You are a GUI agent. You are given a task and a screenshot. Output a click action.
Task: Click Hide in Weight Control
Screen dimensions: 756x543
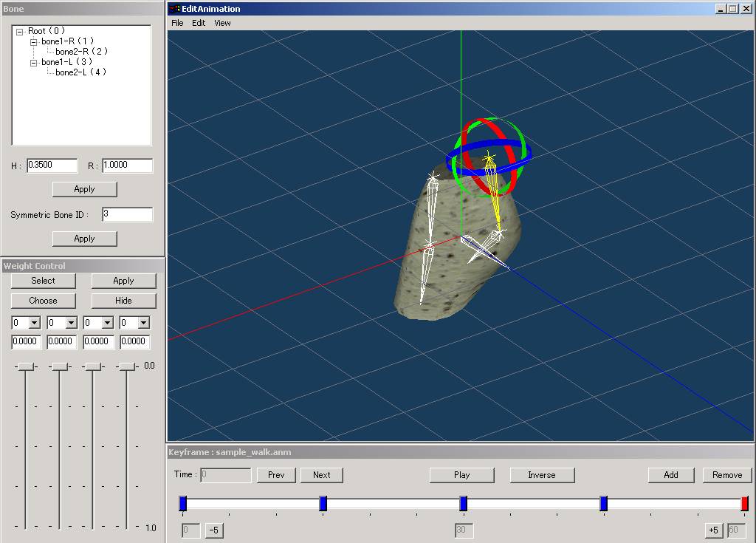pos(123,301)
